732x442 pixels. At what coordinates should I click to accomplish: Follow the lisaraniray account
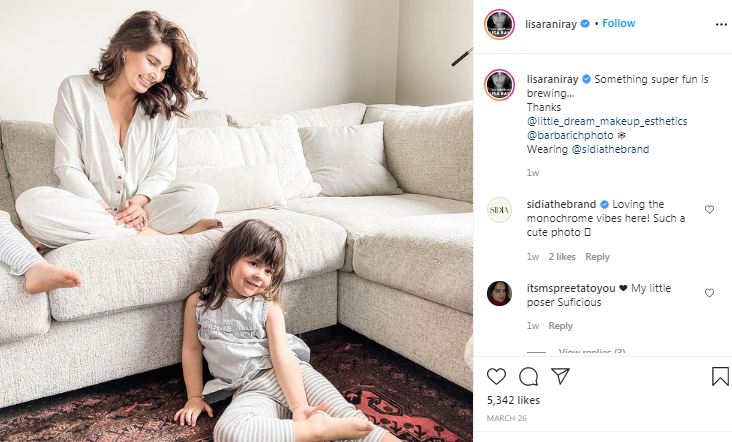619,23
